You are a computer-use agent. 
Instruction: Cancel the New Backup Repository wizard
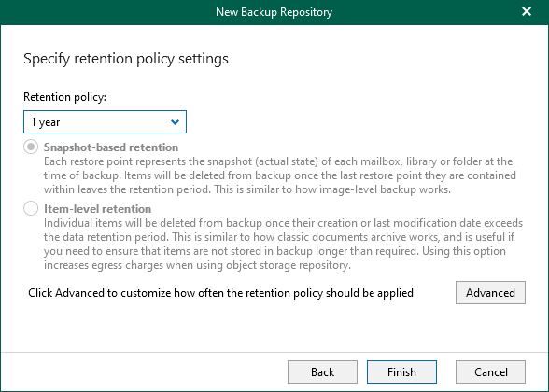pos(490,371)
